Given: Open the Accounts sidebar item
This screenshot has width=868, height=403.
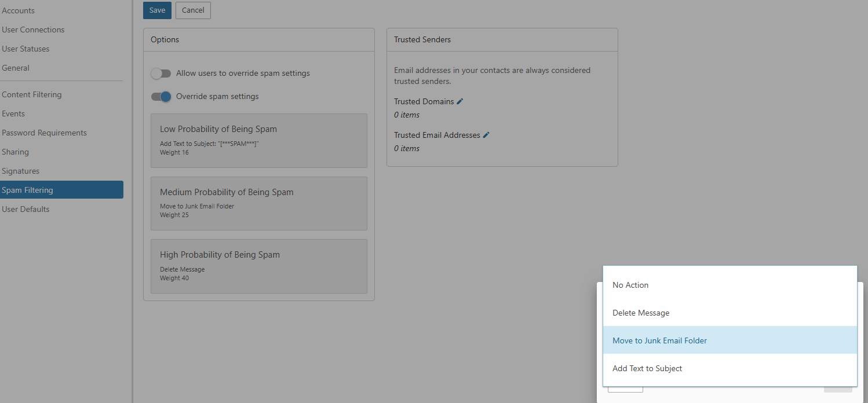Looking at the screenshot, I should [19, 10].
